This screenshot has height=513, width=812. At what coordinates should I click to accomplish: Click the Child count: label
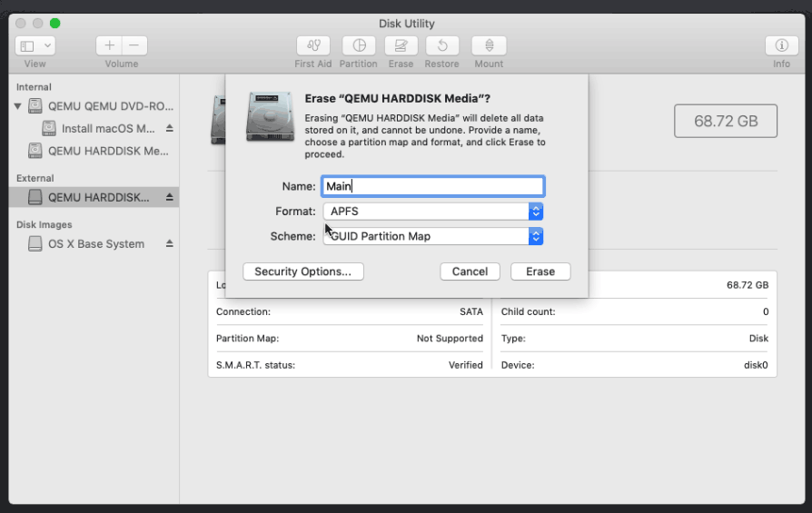(529, 311)
